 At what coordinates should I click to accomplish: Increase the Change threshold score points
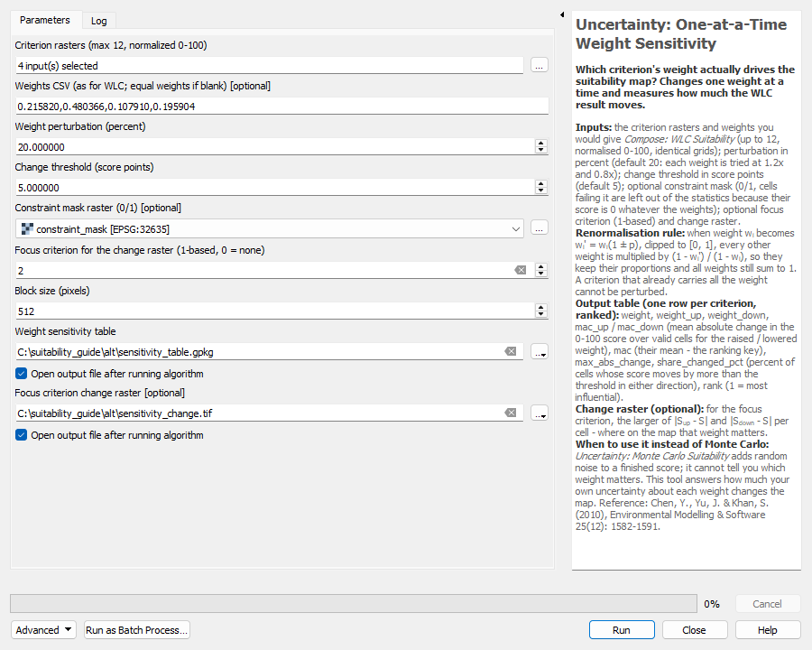pos(541,183)
